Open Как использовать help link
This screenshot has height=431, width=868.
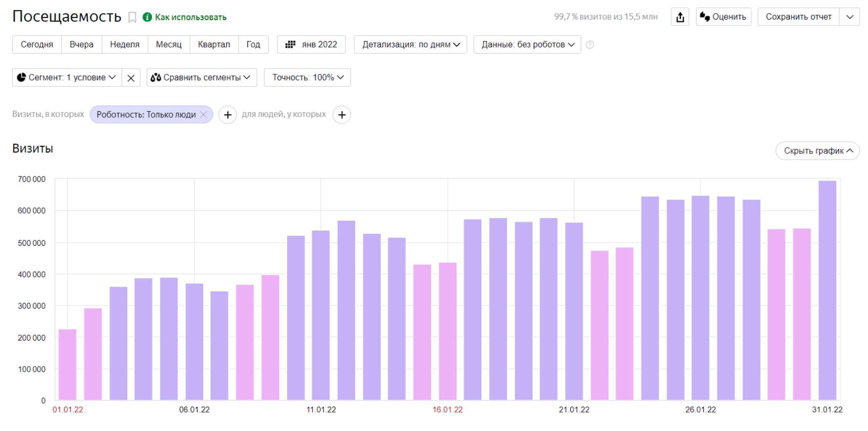(190, 17)
